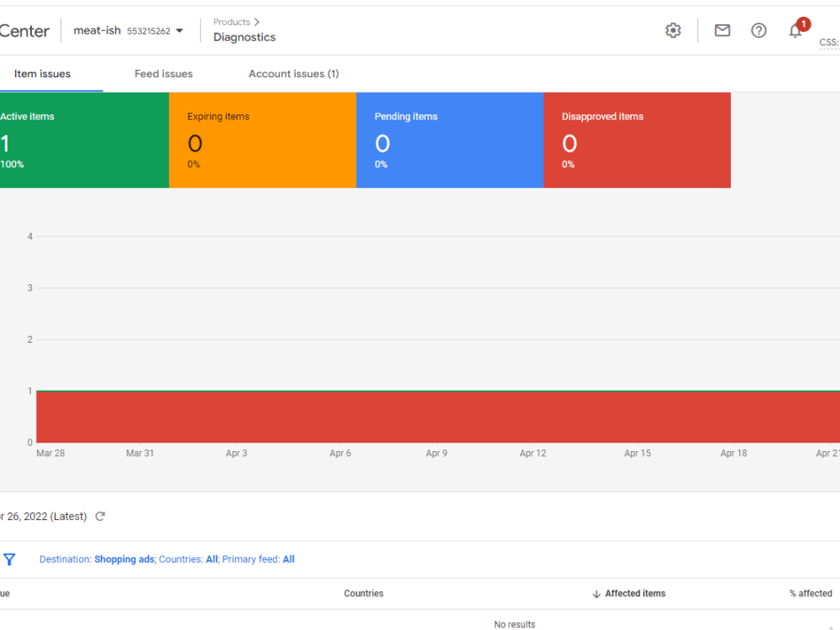This screenshot has height=630, width=840.
Task: Click the Apr 12 chart axis label
Action: coord(533,454)
